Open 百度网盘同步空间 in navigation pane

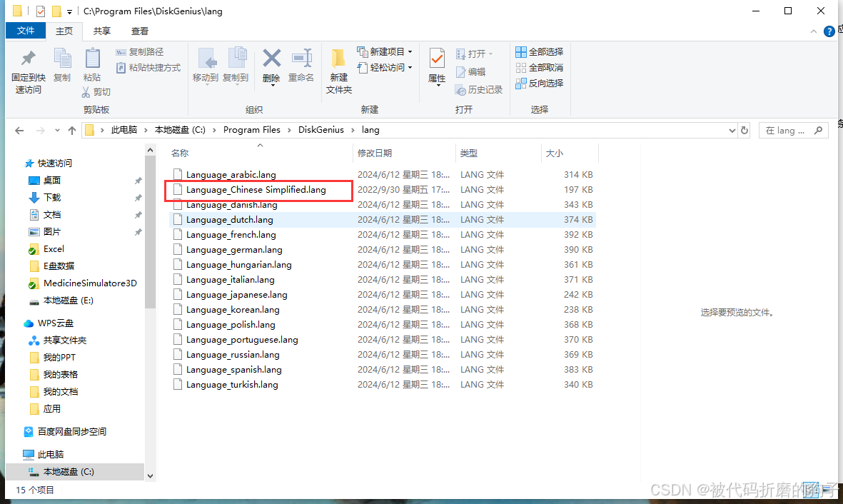72,431
